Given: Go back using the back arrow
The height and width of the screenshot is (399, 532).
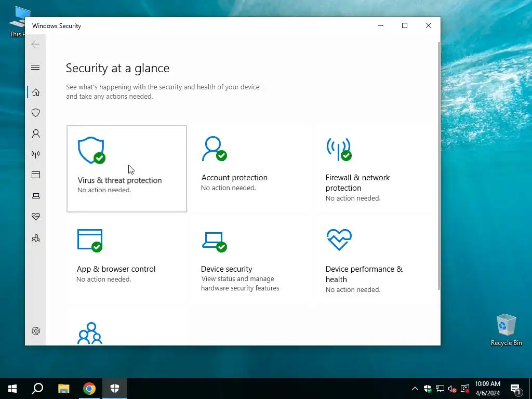Looking at the screenshot, I should coord(35,44).
